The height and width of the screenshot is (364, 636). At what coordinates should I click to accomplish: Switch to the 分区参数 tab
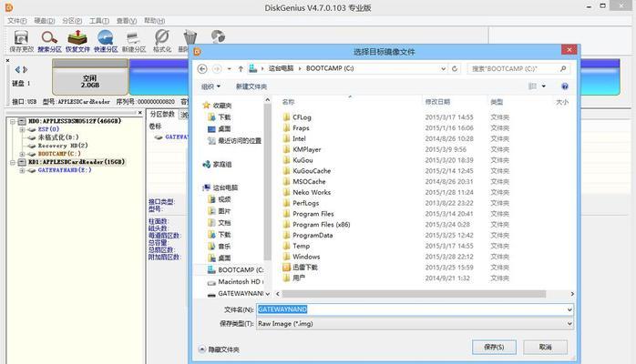[x=162, y=115]
